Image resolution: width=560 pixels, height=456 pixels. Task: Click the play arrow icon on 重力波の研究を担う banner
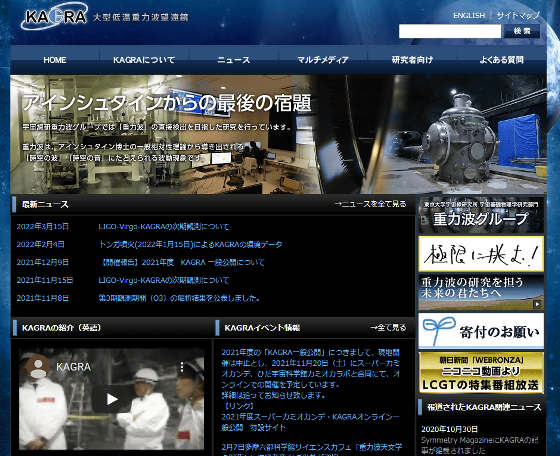click(537, 305)
